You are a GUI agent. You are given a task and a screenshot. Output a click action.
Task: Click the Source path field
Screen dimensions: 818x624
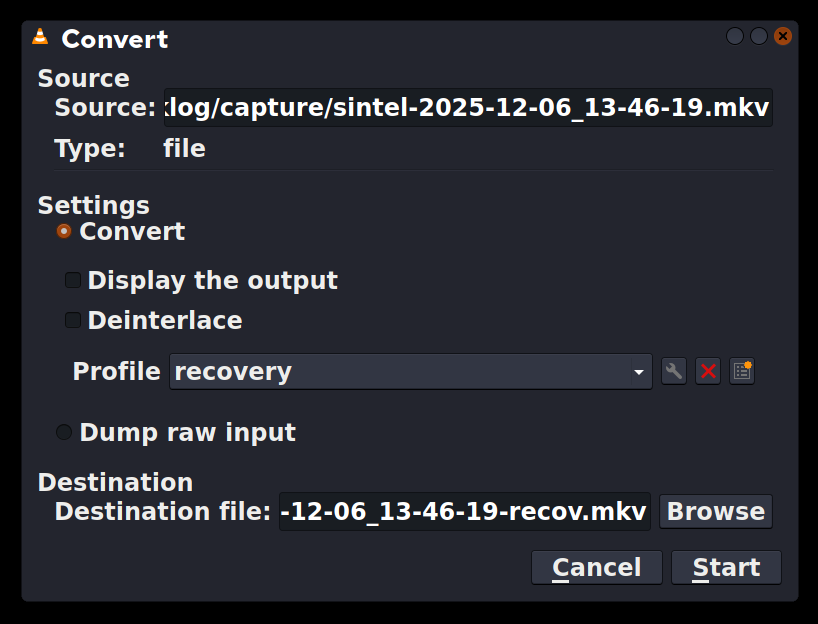pyautogui.click(x=467, y=108)
